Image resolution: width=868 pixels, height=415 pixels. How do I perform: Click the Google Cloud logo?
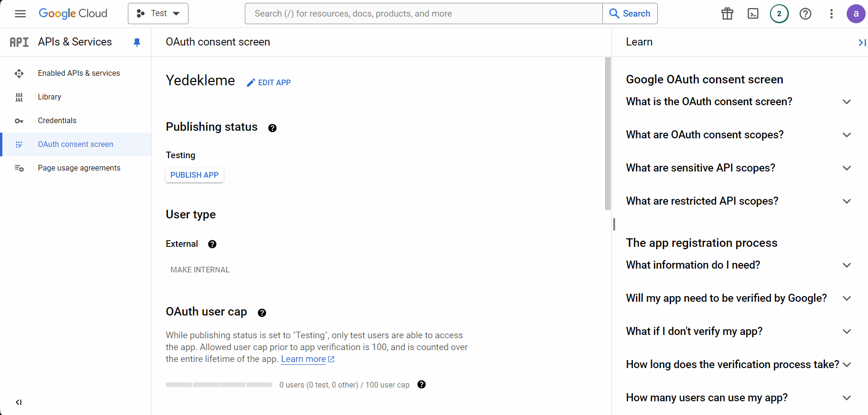(73, 14)
